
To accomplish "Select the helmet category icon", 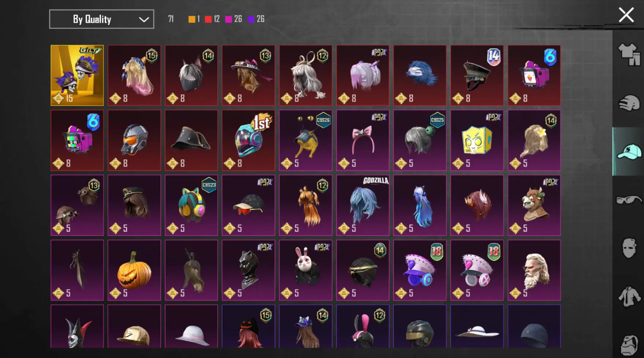I will (x=629, y=103).
